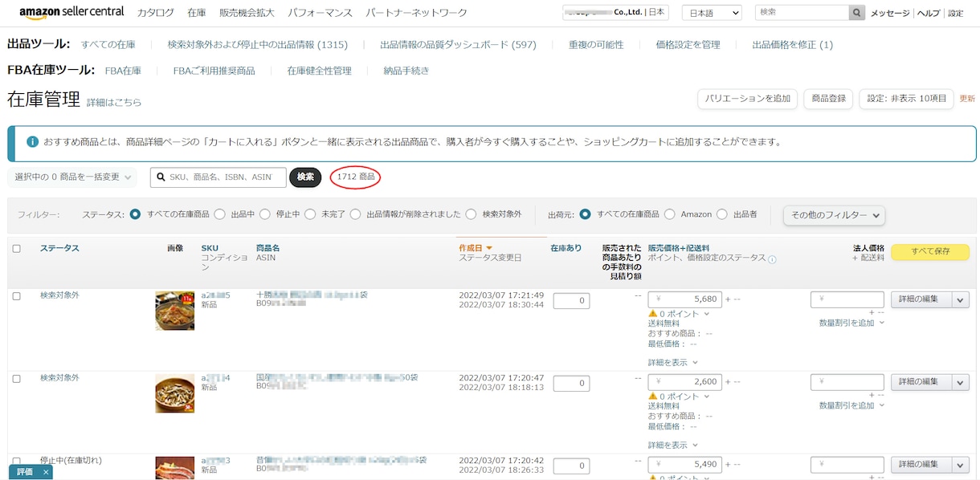Open the arrow next to 詳細の編集 for 5,680 row

[961, 299]
